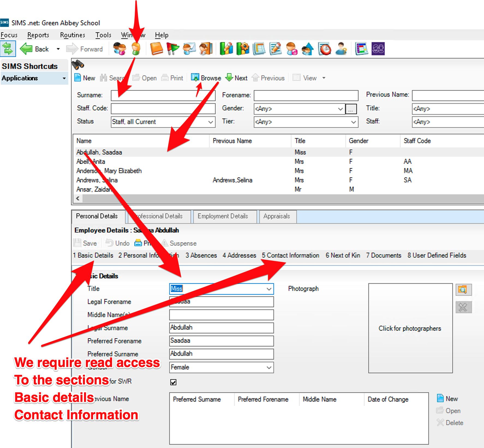Jump to '3 Absences' section

point(201,255)
